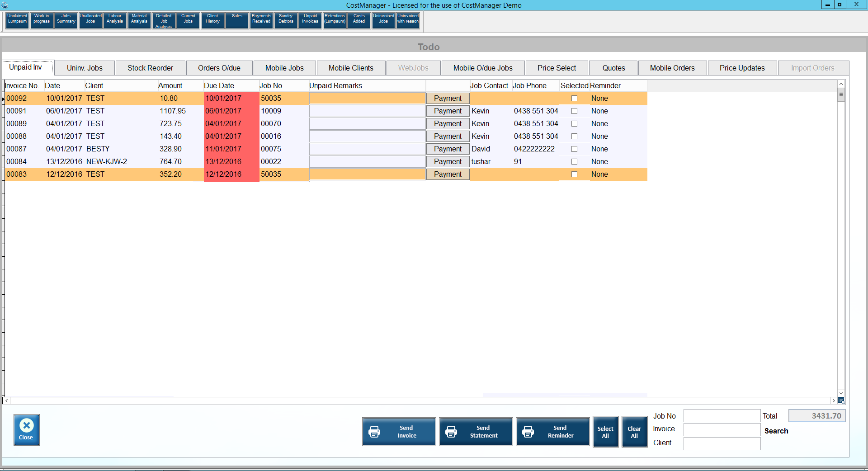Open the Jobs Summary report

(66, 21)
